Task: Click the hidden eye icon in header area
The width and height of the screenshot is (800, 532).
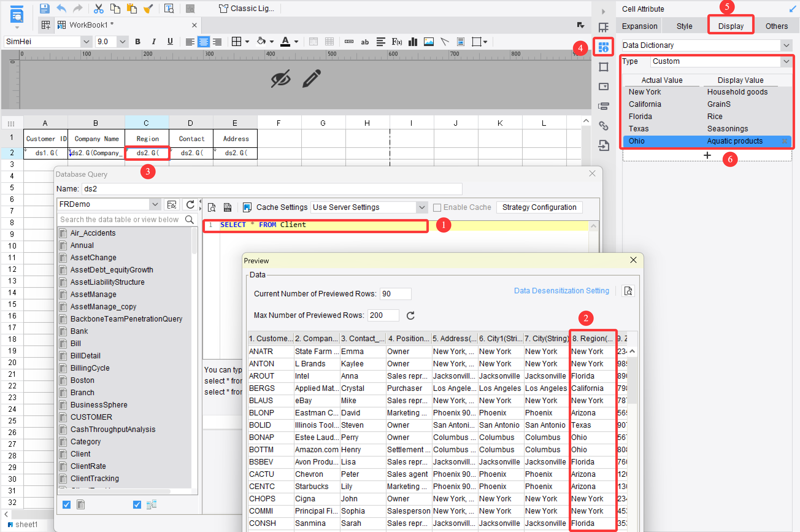Action: 281,79
